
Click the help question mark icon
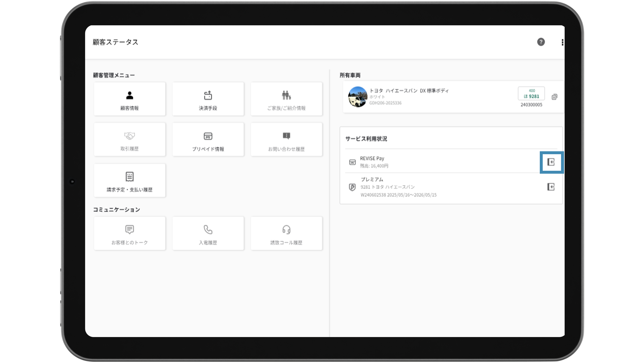(x=541, y=42)
